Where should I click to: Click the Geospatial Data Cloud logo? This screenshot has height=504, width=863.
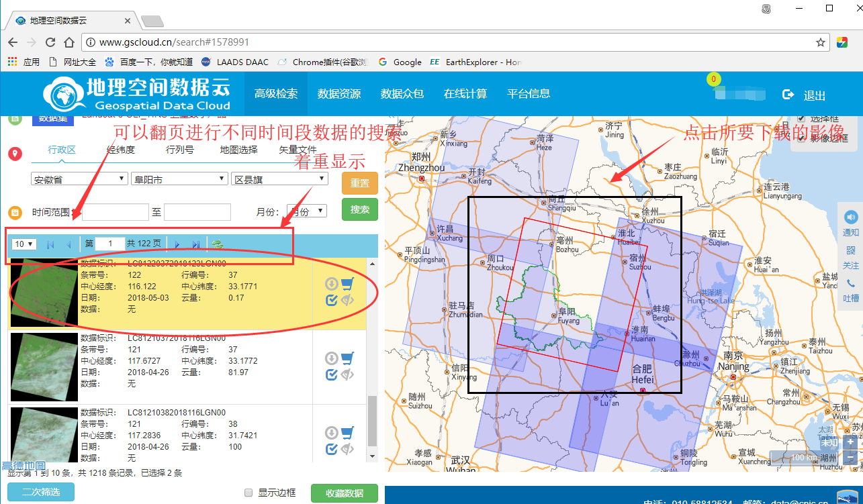click(137, 94)
